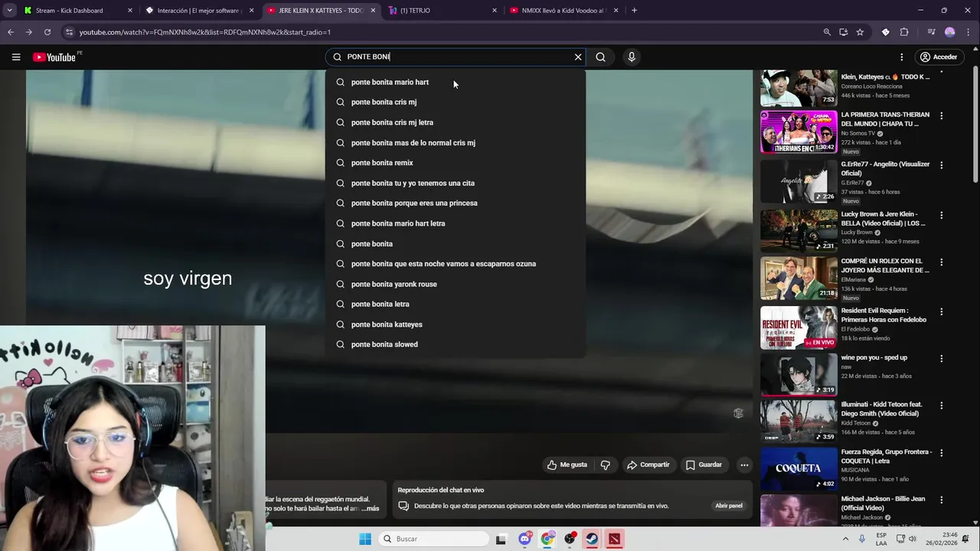This screenshot has width=980, height=551.
Task: Switch to (1) TETR.IO tab
Action: (442, 11)
